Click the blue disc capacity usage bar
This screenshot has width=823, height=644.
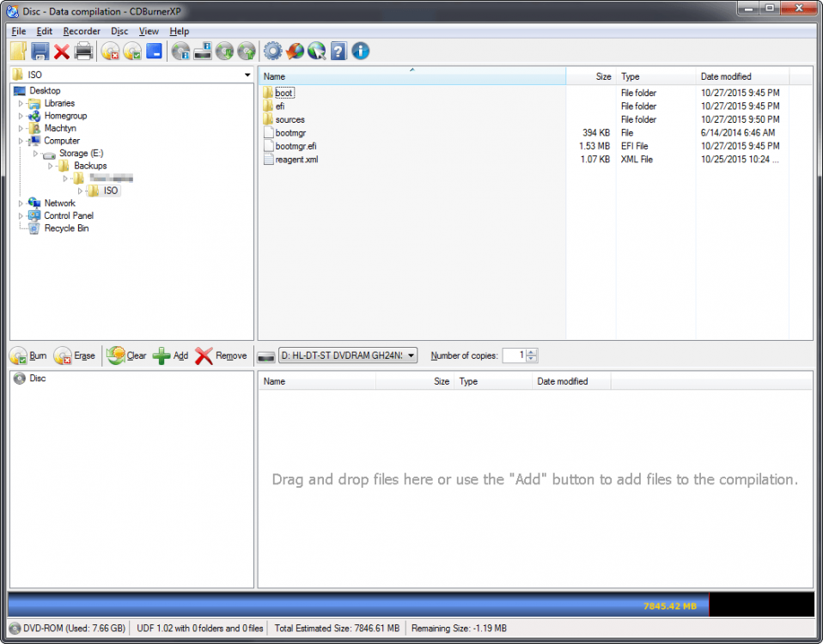[358, 605]
